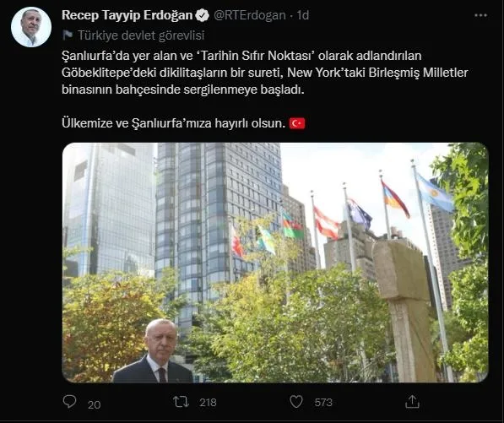The image size is (504, 423).
Task: Click the tweet text about Göbeklitepe
Action: (264, 73)
